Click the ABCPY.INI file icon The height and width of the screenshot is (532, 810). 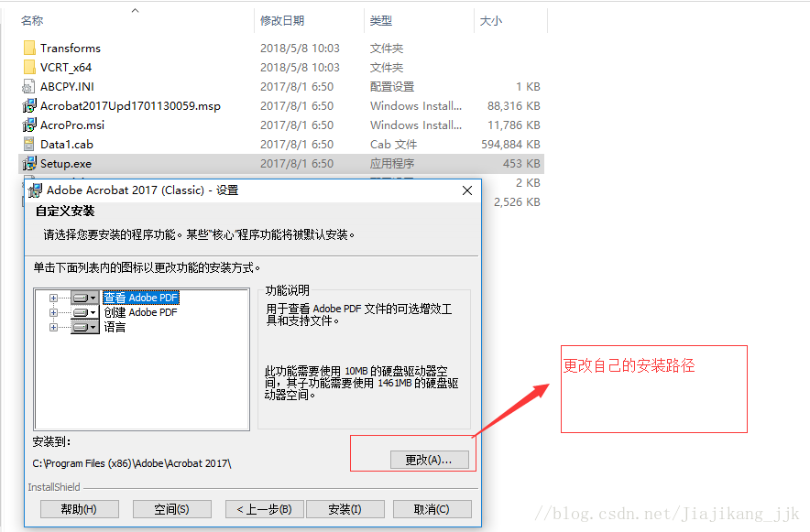coord(29,86)
